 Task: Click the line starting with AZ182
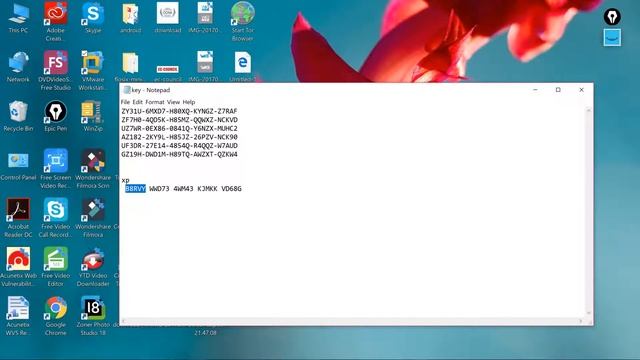(179, 137)
